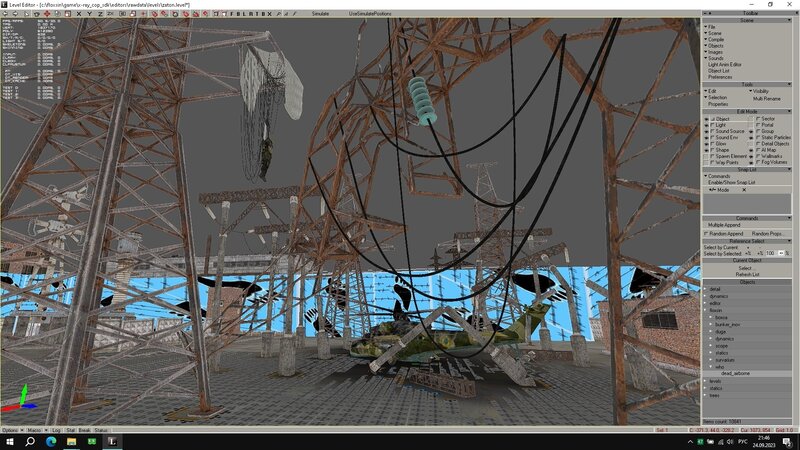The height and width of the screenshot is (450, 800).
Task: Open the Compile dropdown in Scene panel
Action: tap(716, 39)
